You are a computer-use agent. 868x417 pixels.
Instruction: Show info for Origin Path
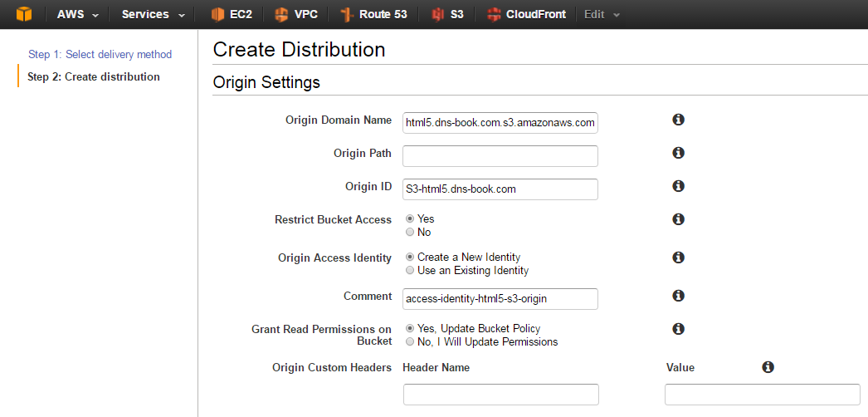(678, 153)
